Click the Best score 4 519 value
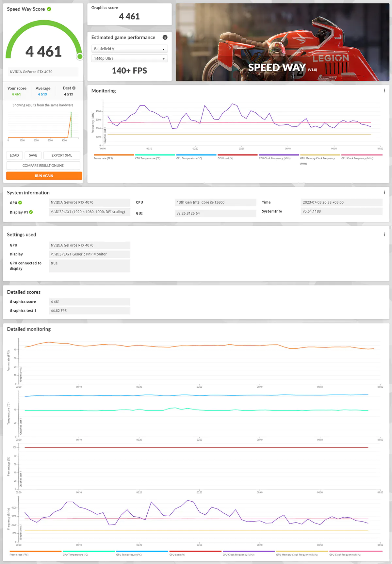The width and height of the screenshot is (392, 564). pos(69,94)
